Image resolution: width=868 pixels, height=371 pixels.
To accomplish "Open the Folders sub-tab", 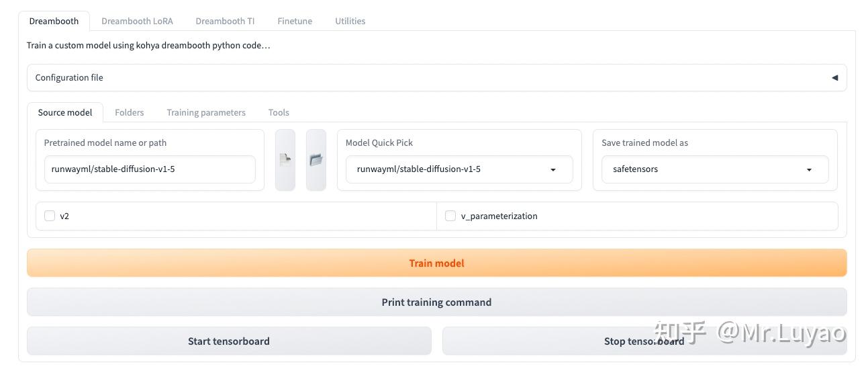I will click(x=129, y=112).
